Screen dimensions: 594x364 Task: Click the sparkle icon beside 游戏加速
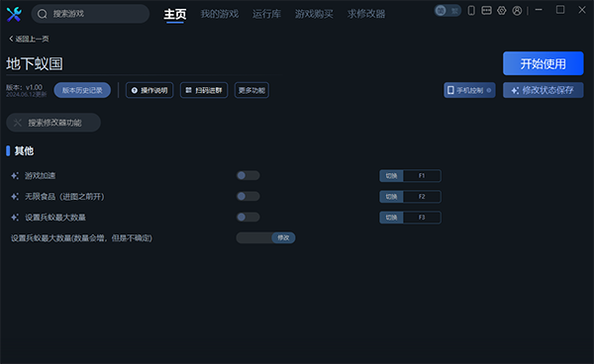tap(15, 175)
